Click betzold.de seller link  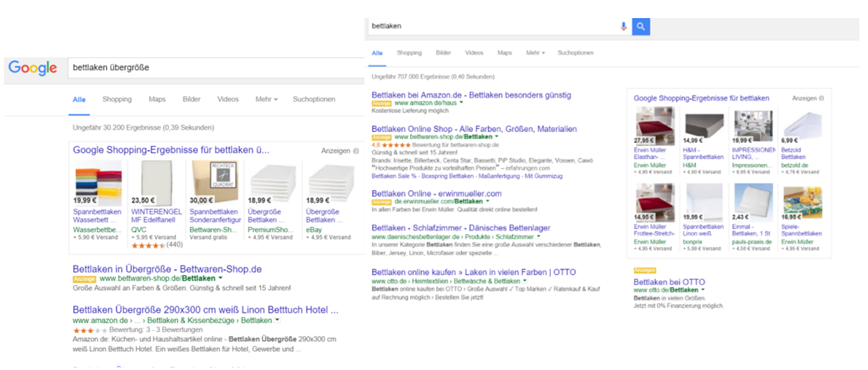[795, 165]
